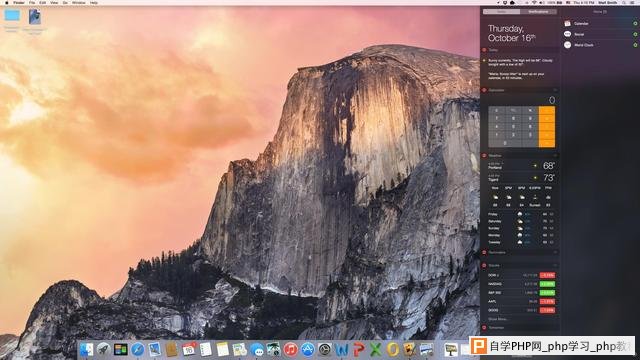Click the Spotlight search icon in menu bar
This screenshot has width=640, height=360.
coord(624,2)
